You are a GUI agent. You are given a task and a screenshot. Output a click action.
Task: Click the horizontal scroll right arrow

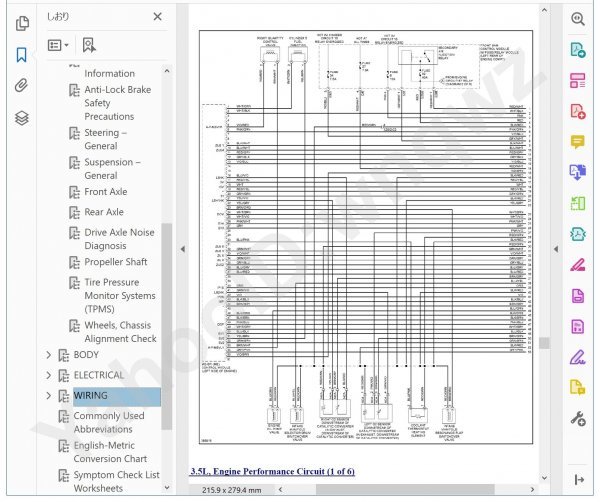click(x=532, y=489)
